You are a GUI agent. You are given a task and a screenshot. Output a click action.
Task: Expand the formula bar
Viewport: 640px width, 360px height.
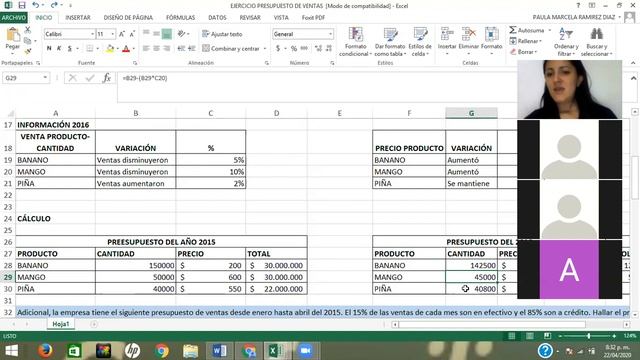[633, 78]
